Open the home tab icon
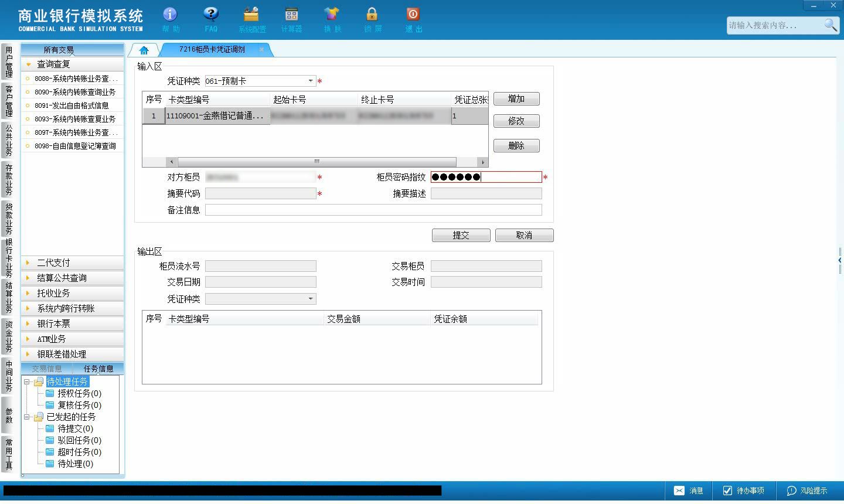Image resolution: width=844 pixels, height=504 pixels. click(144, 50)
